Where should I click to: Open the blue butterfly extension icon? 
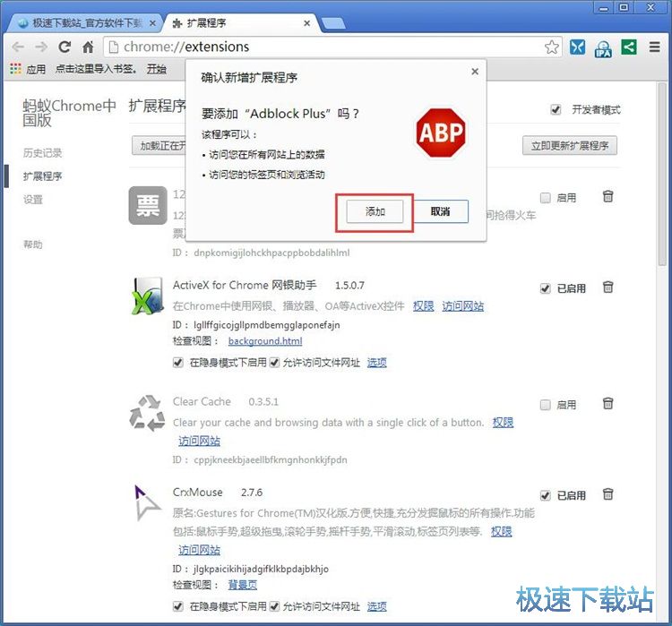577,47
